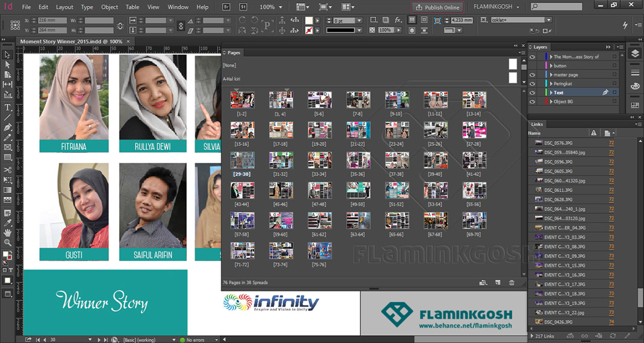Choose the Gradient Swatch tool
644x343 pixels.
(7, 190)
